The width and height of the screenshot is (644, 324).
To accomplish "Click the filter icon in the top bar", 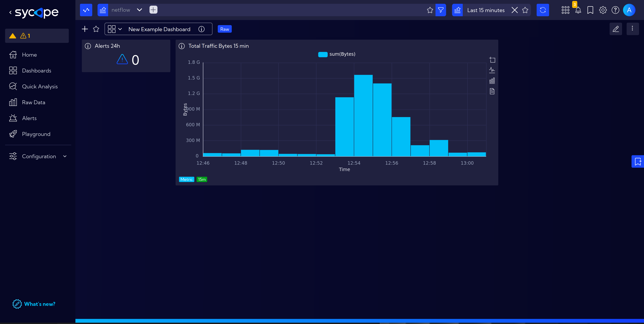I will coord(441,10).
